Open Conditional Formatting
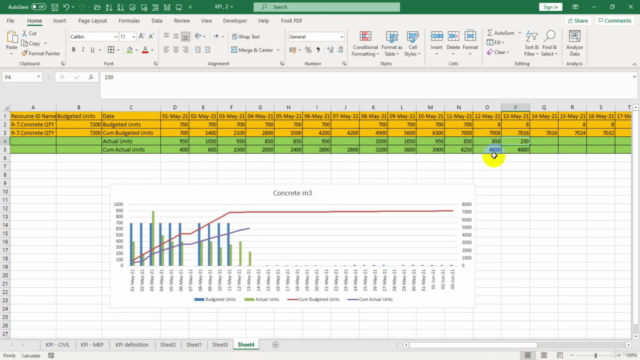 365,44
